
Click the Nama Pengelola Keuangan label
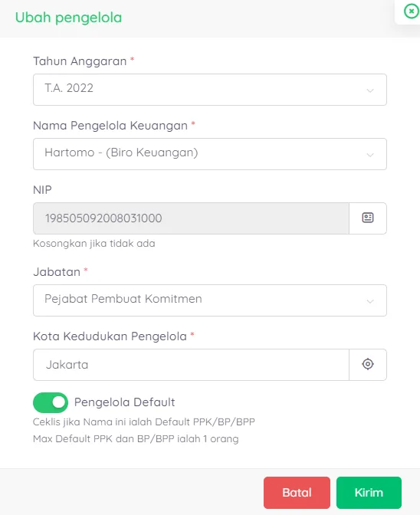110,126
